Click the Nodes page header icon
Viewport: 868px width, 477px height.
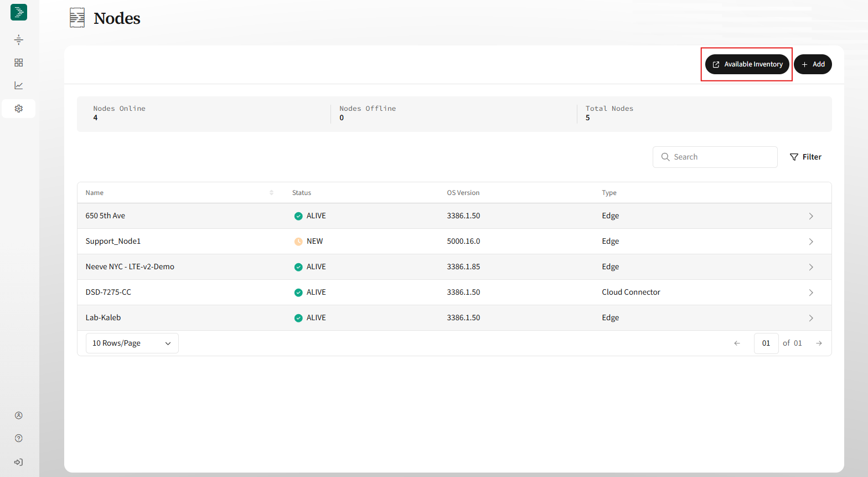coord(77,18)
